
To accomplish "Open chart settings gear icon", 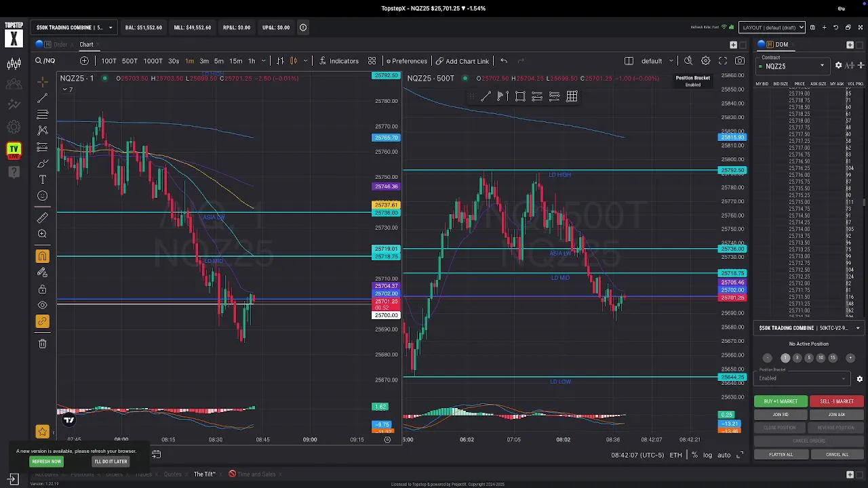I will 705,61.
